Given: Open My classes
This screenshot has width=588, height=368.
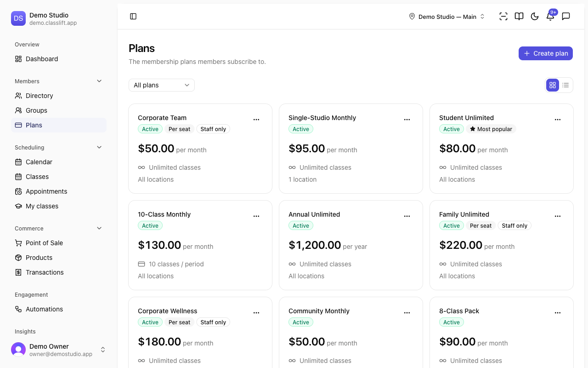Looking at the screenshot, I should 59,206.
